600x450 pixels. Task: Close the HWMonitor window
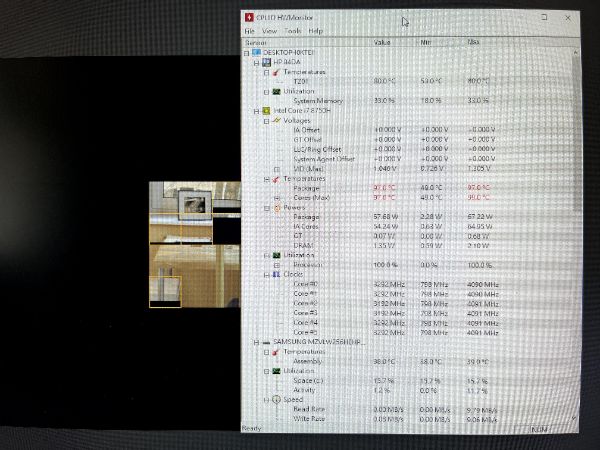tap(568, 18)
